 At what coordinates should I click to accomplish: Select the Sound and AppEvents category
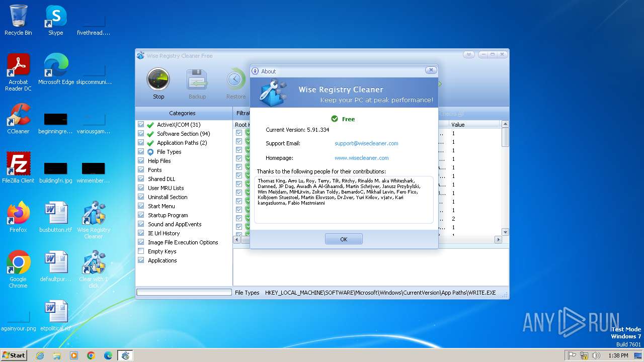[175, 224]
